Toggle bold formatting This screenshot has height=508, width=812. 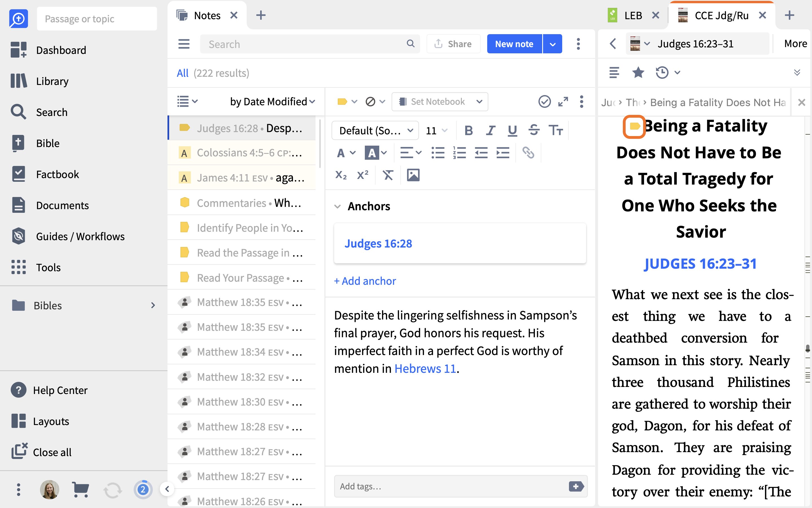point(469,130)
